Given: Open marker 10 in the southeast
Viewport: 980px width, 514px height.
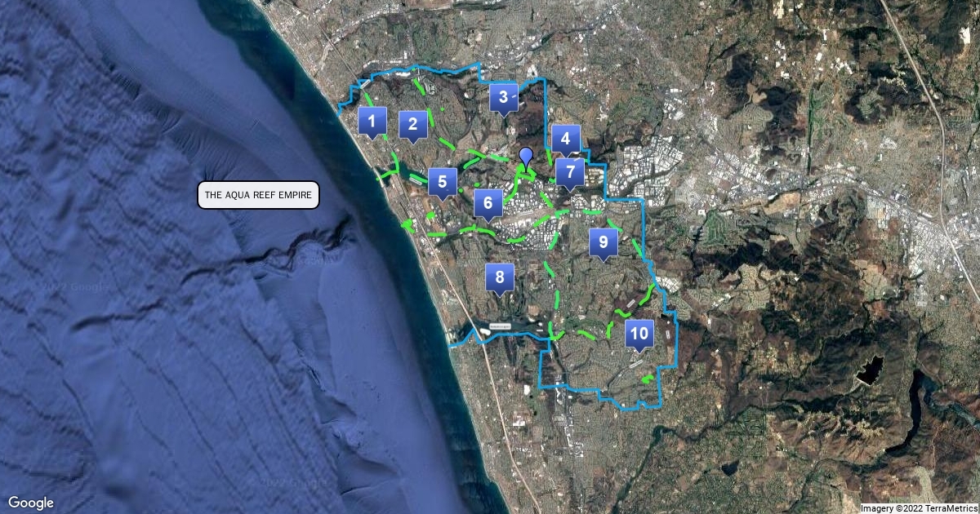Looking at the screenshot, I should [639, 333].
